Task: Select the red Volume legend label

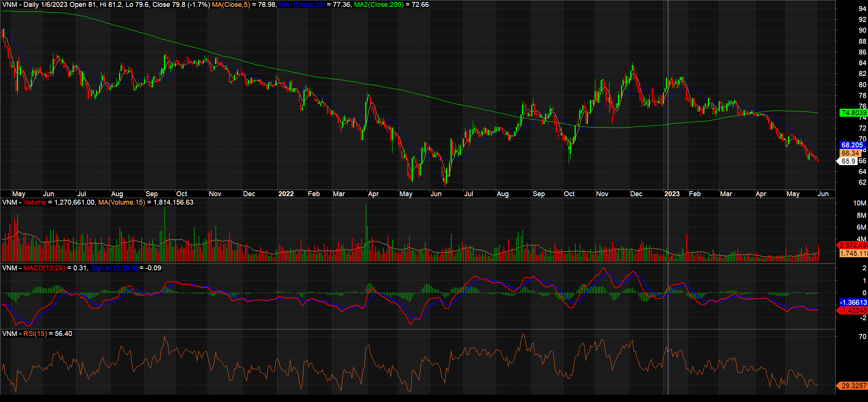Action: coord(35,202)
